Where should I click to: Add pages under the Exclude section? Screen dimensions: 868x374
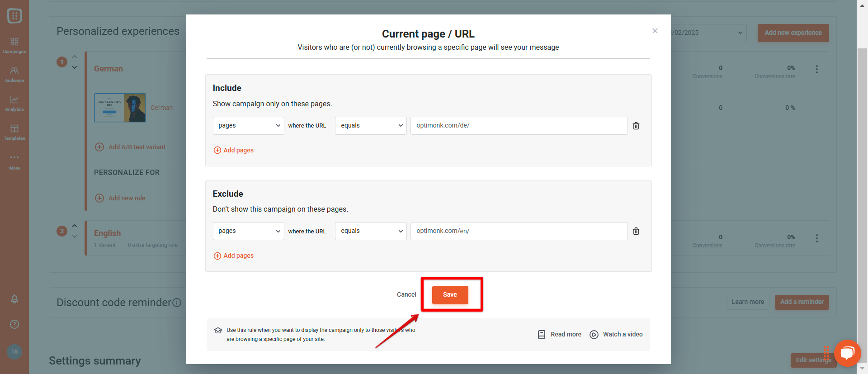point(234,256)
